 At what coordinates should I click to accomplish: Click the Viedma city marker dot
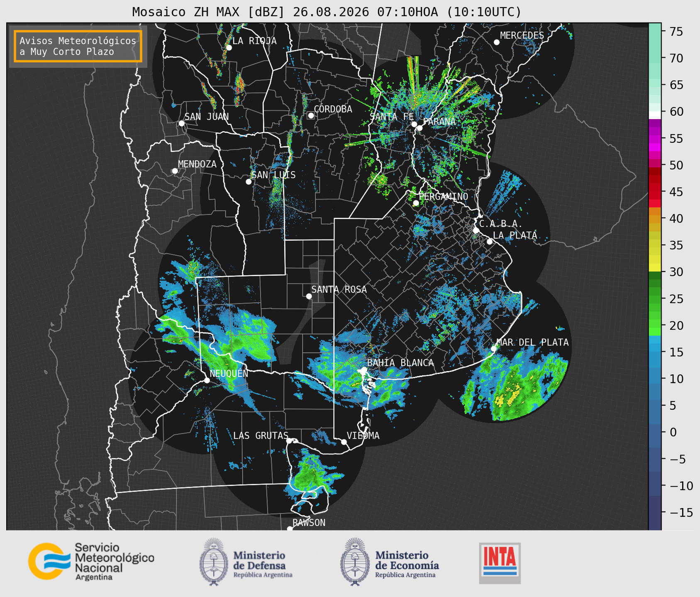point(344,442)
